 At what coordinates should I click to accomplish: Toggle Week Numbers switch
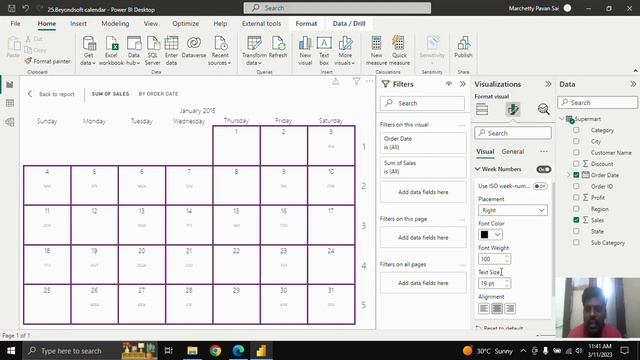coord(543,169)
